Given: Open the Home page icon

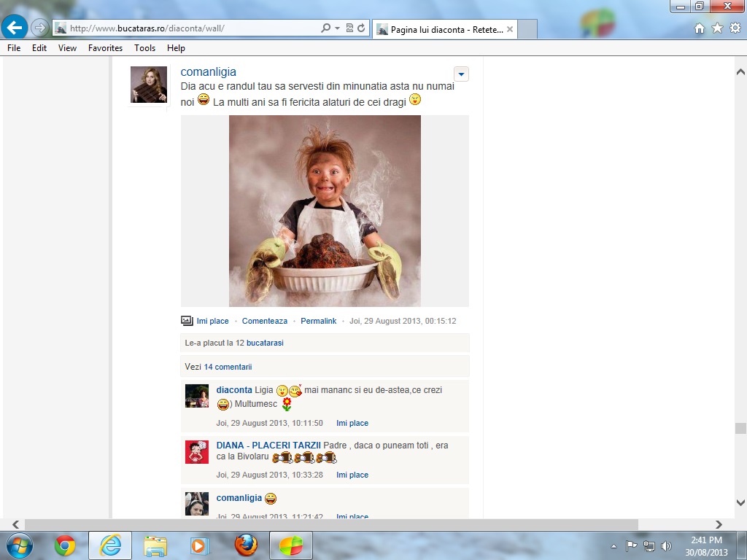Looking at the screenshot, I should coord(700,28).
